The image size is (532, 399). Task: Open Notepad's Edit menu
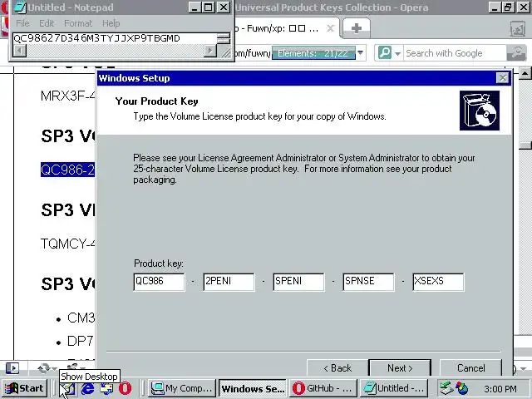(x=47, y=23)
